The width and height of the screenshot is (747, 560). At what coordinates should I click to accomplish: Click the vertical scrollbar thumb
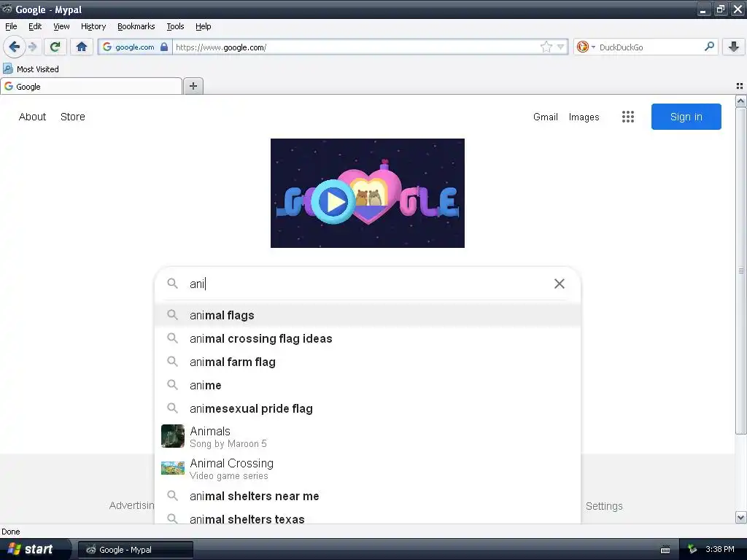click(x=740, y=271)
